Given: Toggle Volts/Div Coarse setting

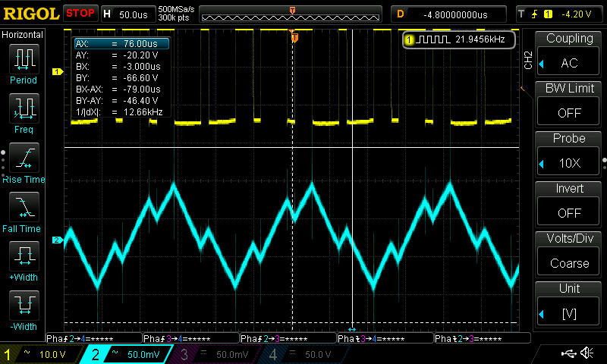Looking at the screenshot, I should point(569,253).
